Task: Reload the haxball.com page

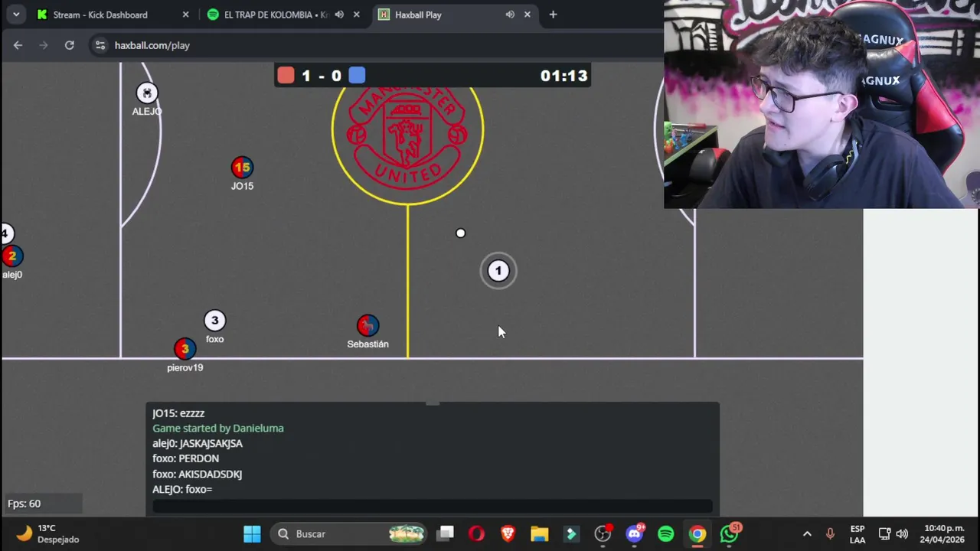Action: click(x=69, y=45)
